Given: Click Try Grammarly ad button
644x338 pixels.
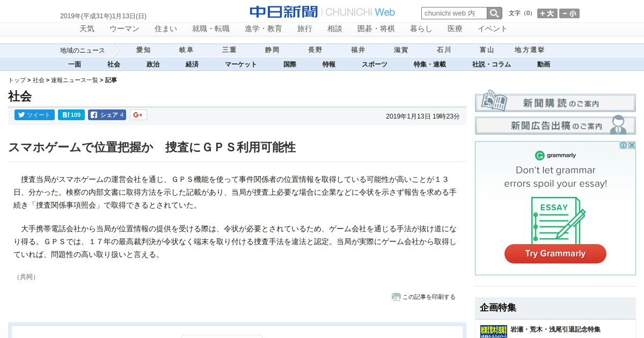Looking at the screenshot, I should (x=555, y=254).
